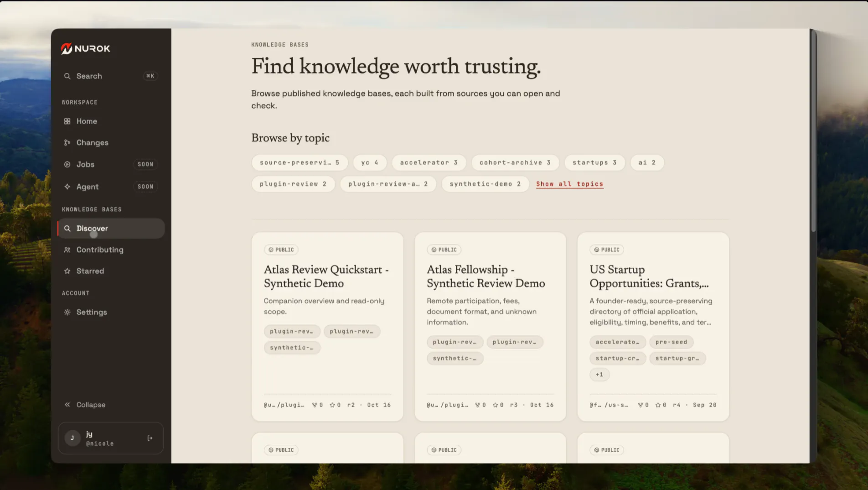The image size is (868, 490).
Task: Select Discover under Knowledge Bases
Action: 111,229
